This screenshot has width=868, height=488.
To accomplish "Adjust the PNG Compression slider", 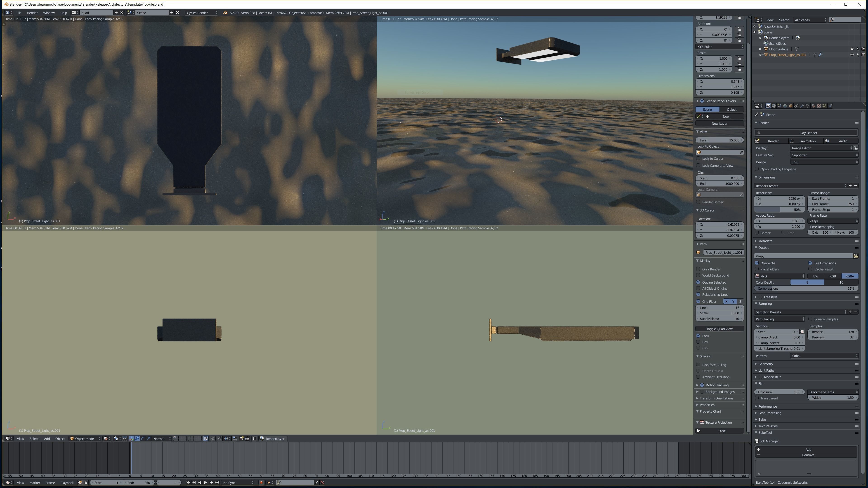I will (806, 288).
